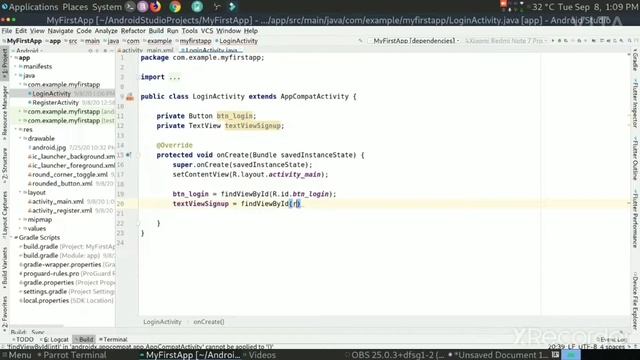The image size is (640, 360).
Task: Select RegisterActivity in the project tree
Action: [56, 102]
